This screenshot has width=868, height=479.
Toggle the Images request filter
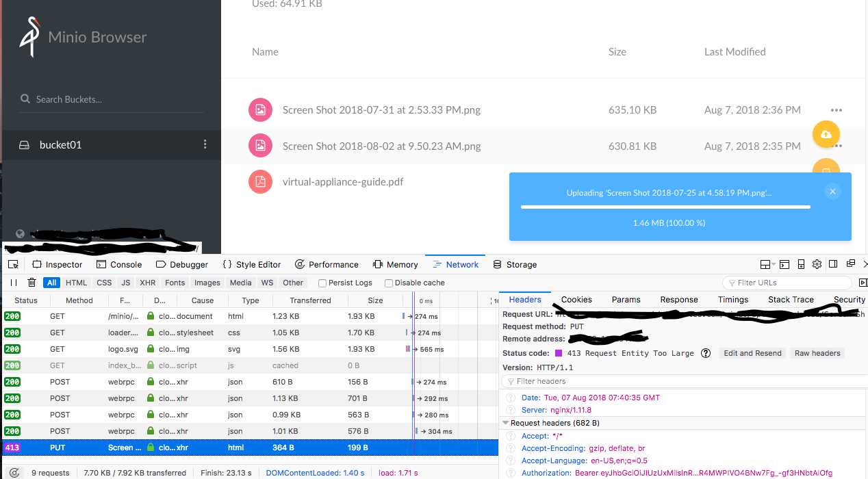pyautogui.click(x=207, y=283)
